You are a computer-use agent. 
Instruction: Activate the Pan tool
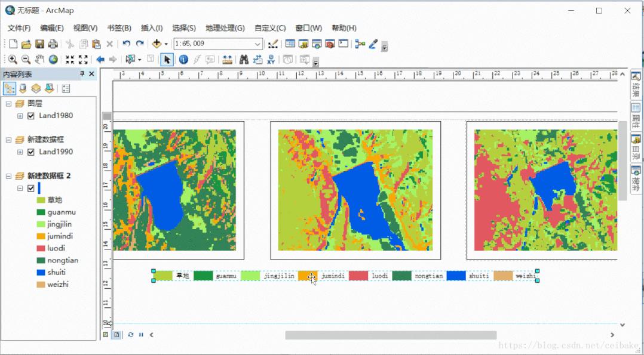pos(39,59)
